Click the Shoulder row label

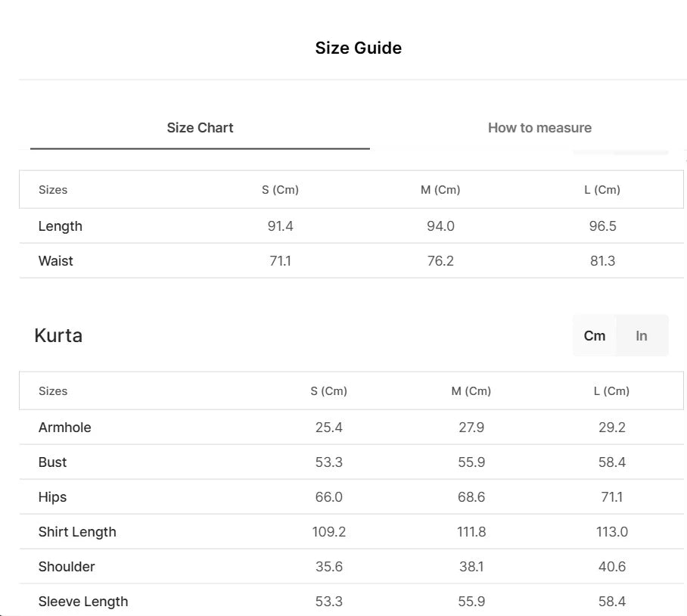click(67, 567)
